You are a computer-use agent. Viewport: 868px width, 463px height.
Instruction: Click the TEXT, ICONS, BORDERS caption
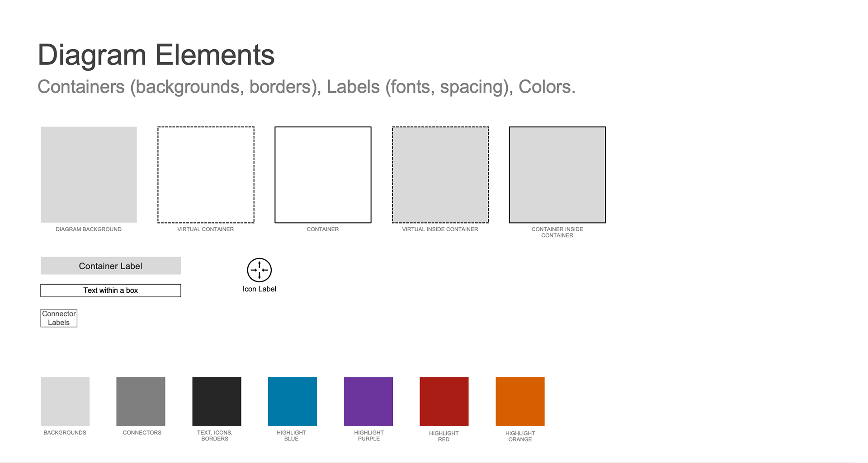tap(215, 435)
